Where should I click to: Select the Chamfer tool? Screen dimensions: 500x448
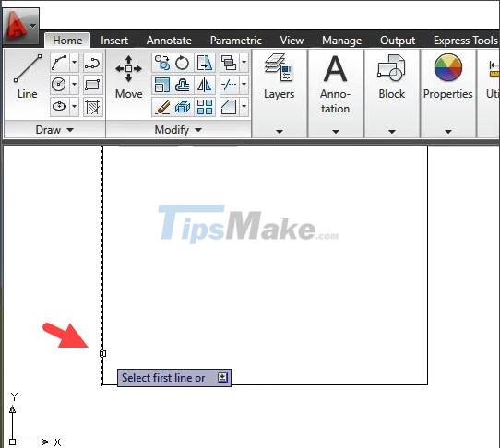coord(229,107)
